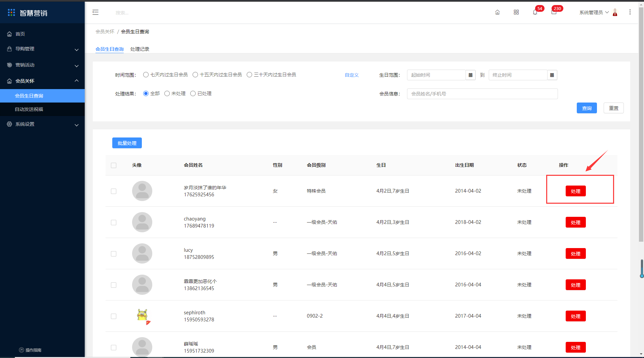Expand the 营销活动 menu chevron
This screenshot has height=358, width=644.
point(77,66)
